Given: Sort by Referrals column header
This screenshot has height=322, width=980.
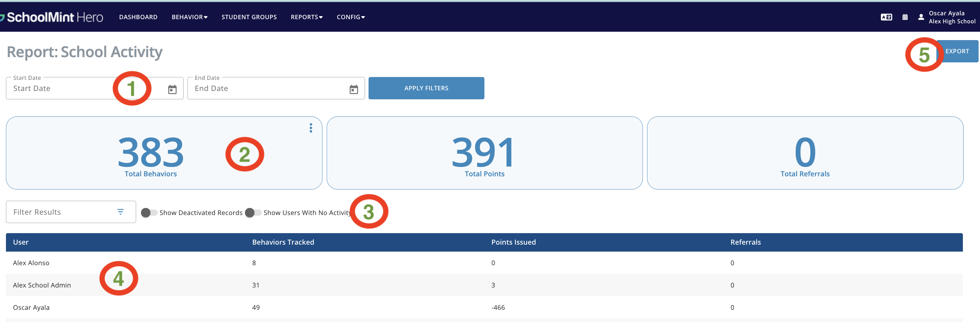Looking at the screenshot, I should click(745, 242).
